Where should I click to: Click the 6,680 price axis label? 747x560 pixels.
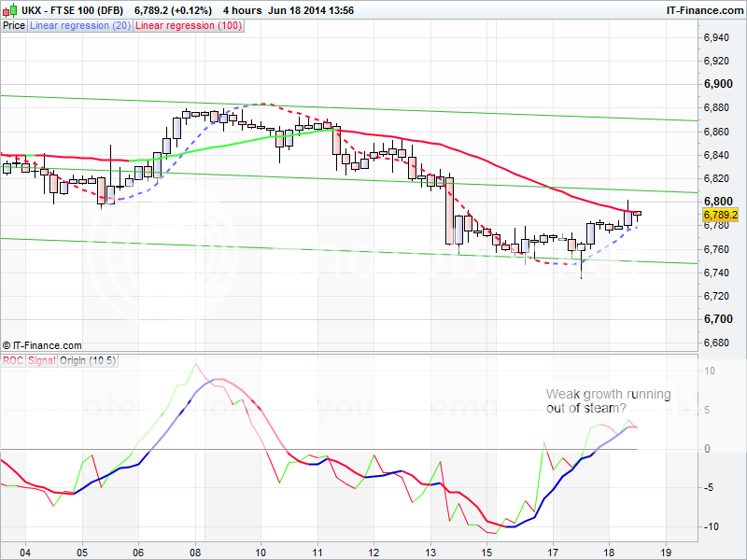[x=716, y=343]
